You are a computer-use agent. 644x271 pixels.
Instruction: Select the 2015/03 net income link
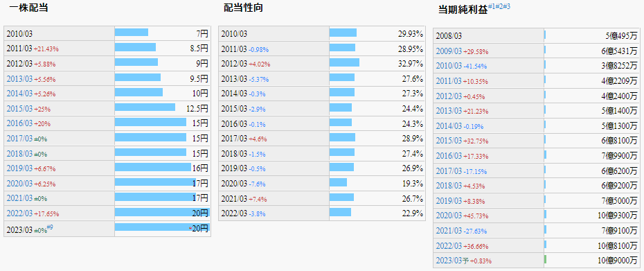coord(449,141)
